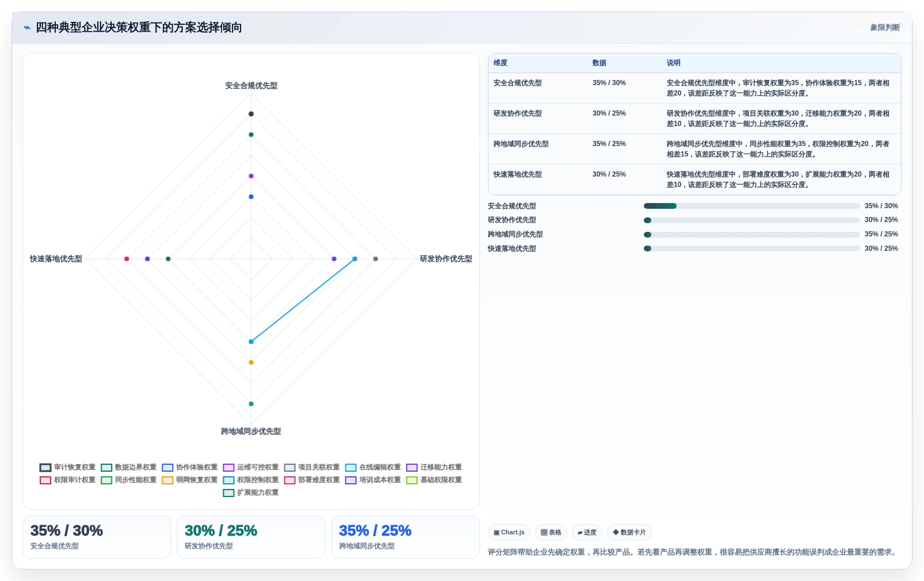Click the 研发协作优先型 progress bar
The height and width of the screenshot is (581, 924).
[x=751, y=220]
